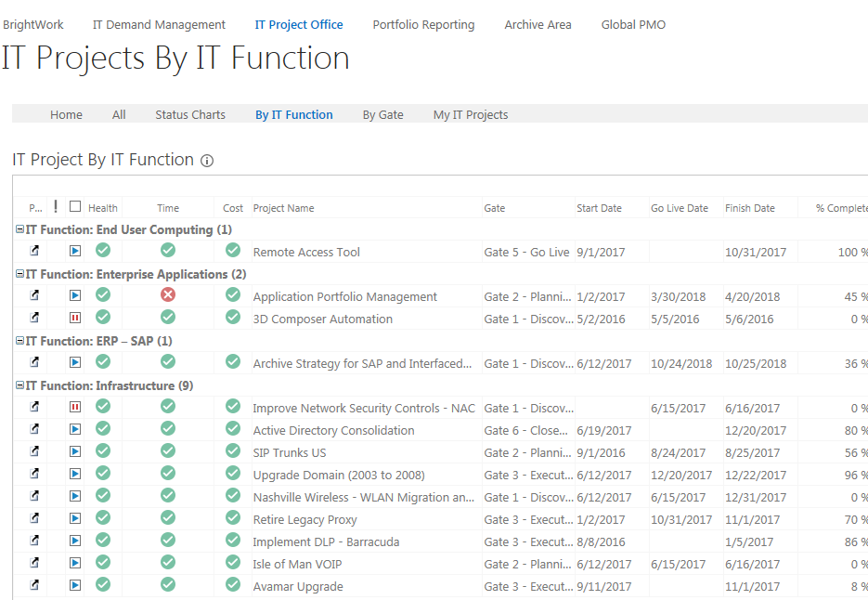Open IT Demand Management in top navigation

(x=159, y=25)
